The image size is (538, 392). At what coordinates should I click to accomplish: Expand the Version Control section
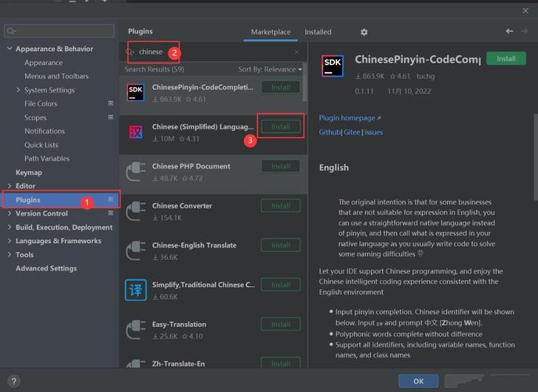[x=9, y=213]
